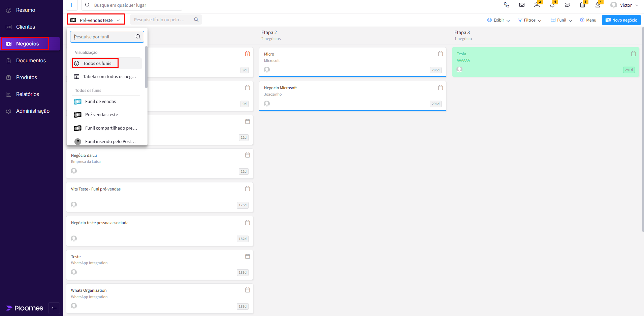Image resolution: width=644 pixels, height=316 pixels.
Task: Click the calendar icon on Tesla card
Action: (633, 54)
